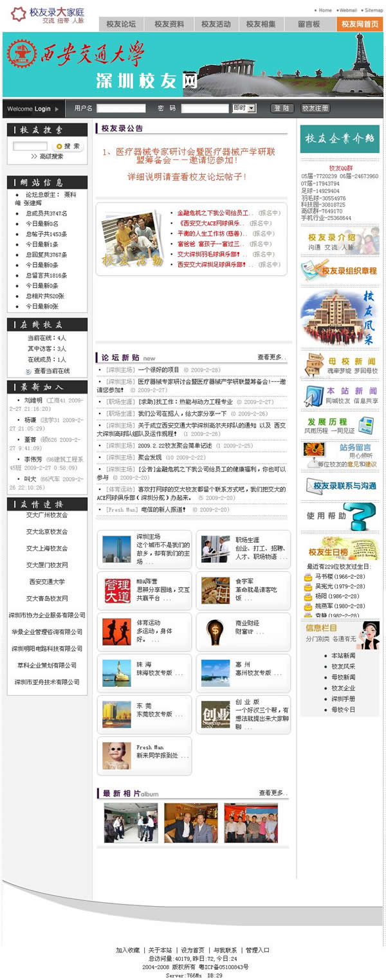
Task: Select 深圳手册 in 信息栏目 list
Action: (x=343, y=699)
